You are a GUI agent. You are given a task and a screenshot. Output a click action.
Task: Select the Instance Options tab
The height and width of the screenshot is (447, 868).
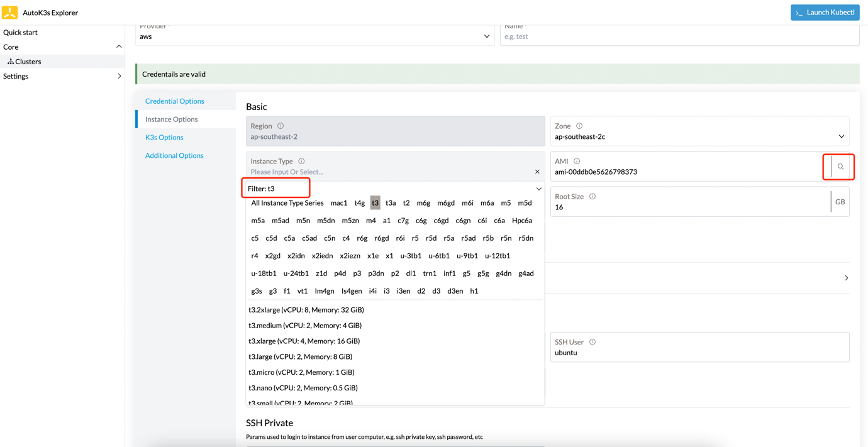(x=171, y=119)
